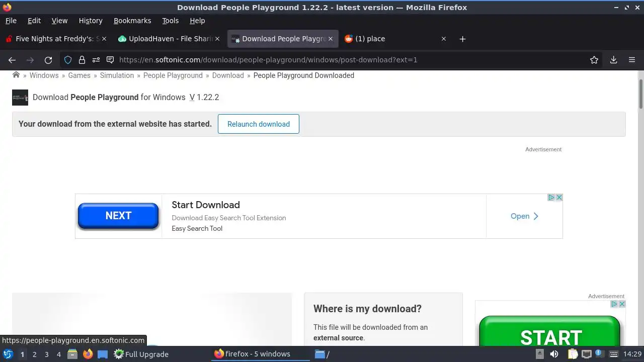Click the Open link in the ad

(x=524, y=216)
